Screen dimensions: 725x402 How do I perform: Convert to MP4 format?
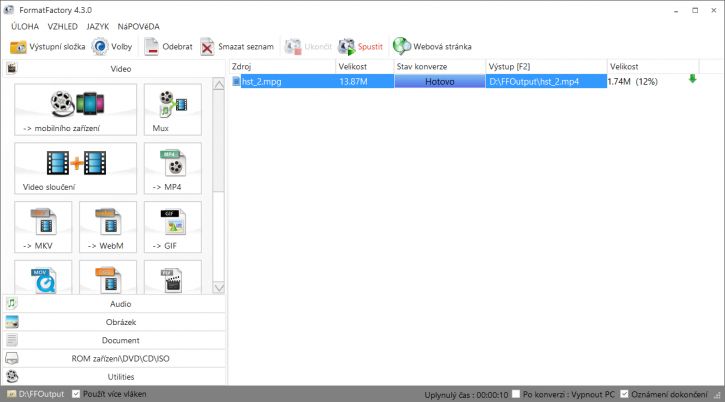coord(172,168)
